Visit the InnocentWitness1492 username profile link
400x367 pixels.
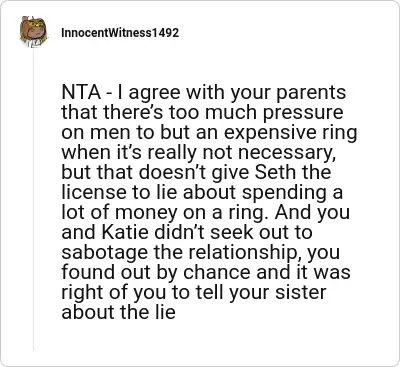(120, 33)
